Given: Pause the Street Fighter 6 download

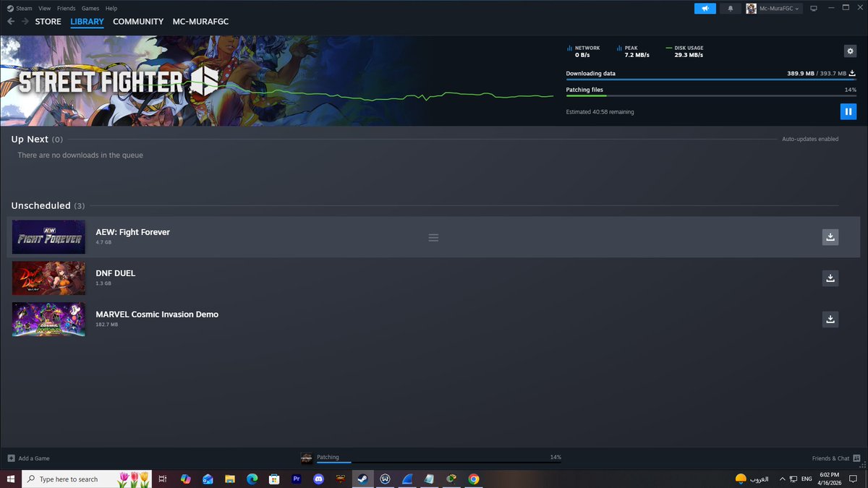Looking at the screenshot, I should [x=848, y=111].
